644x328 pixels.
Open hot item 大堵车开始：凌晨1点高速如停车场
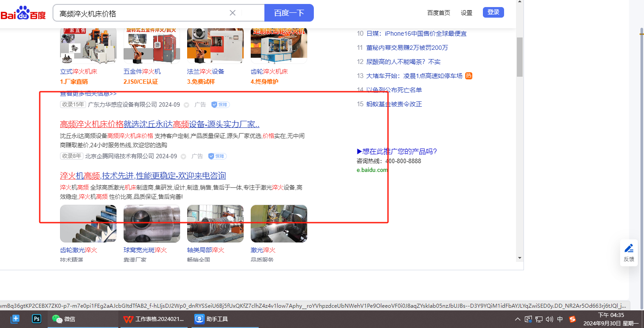point(414,76)
